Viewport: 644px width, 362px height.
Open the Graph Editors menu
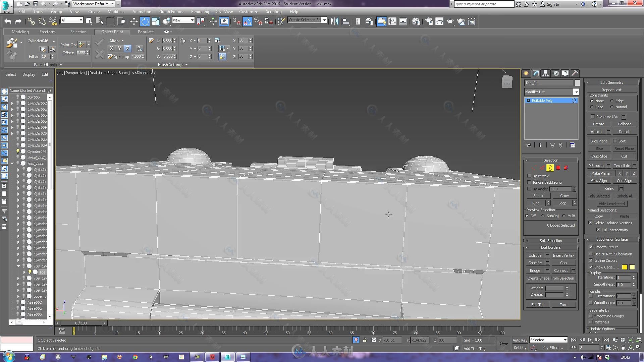[x=171, y=12]
